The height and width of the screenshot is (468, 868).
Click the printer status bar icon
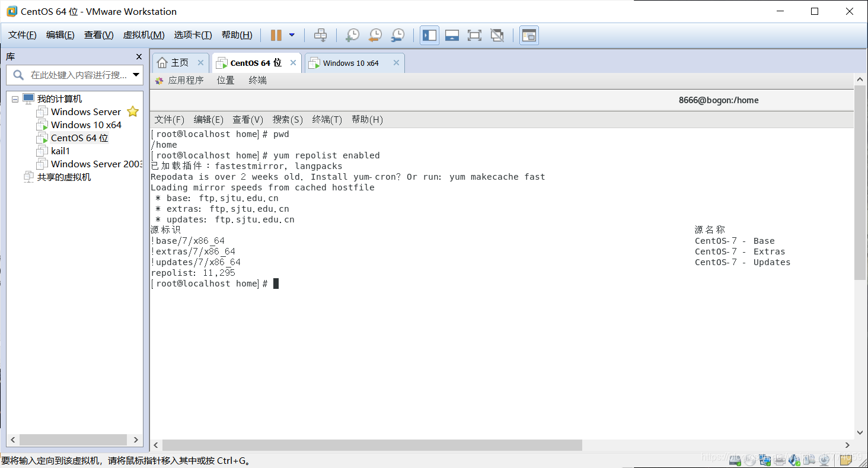[x=780, y=460]
